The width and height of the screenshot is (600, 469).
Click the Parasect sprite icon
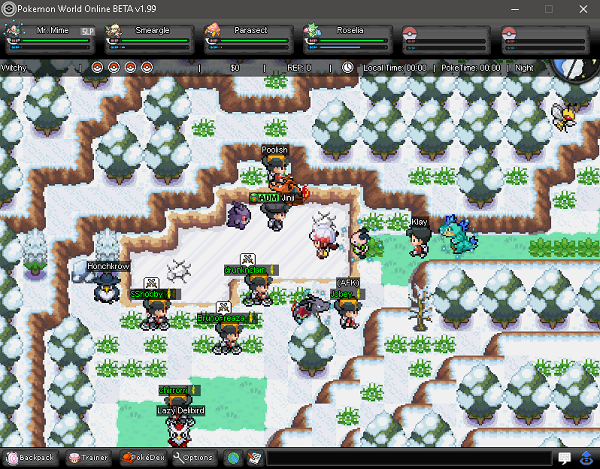pyautogui.click(x=212, y=31)
